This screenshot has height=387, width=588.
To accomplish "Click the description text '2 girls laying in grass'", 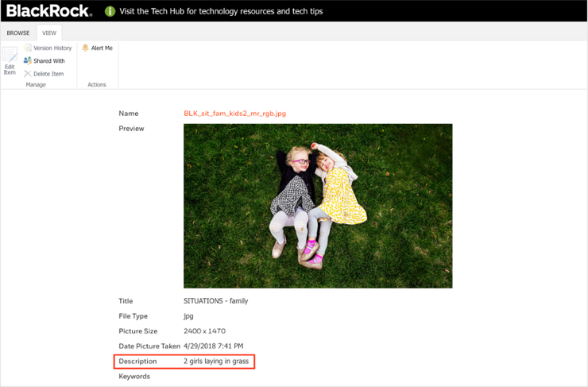I will pyautogui.click(x=216, y=362).
